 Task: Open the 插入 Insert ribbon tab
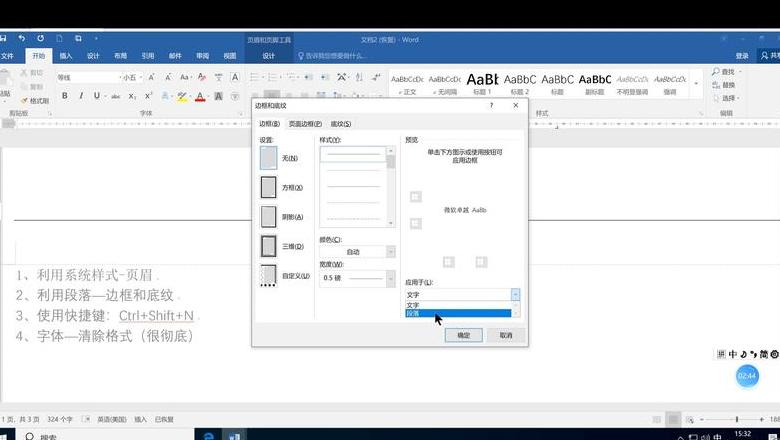tap(66, 56)
